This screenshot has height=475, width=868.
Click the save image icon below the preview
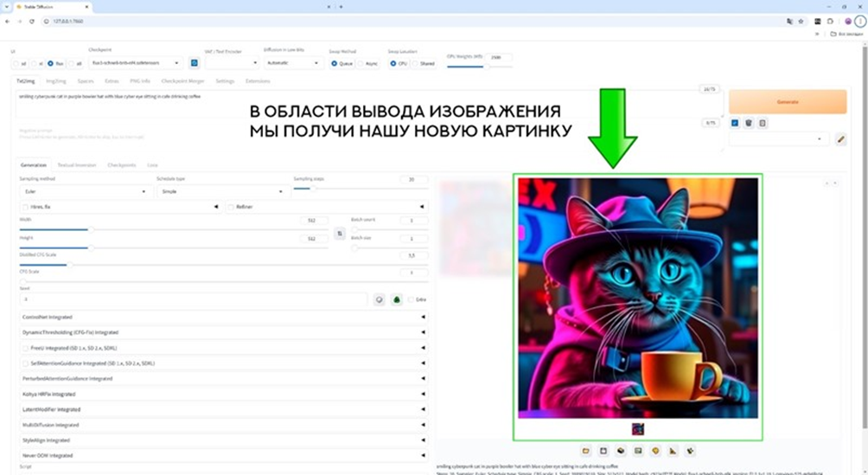point(603,451)
